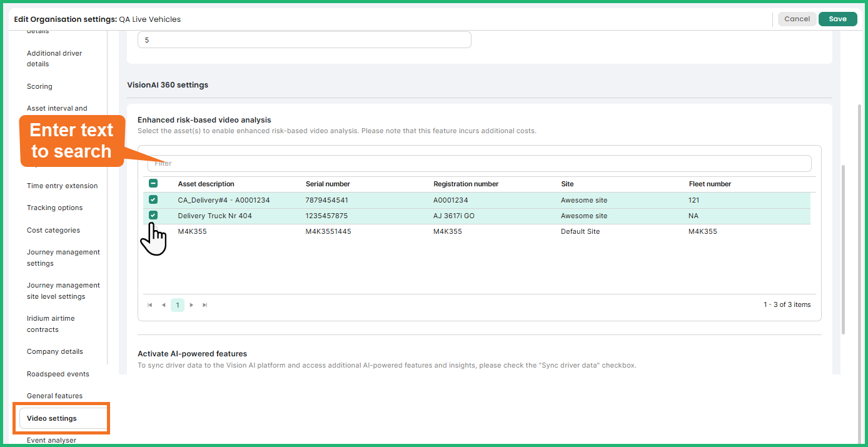Jump to the last page using pagination
This screenshot has height=447, width=868.
205,304
